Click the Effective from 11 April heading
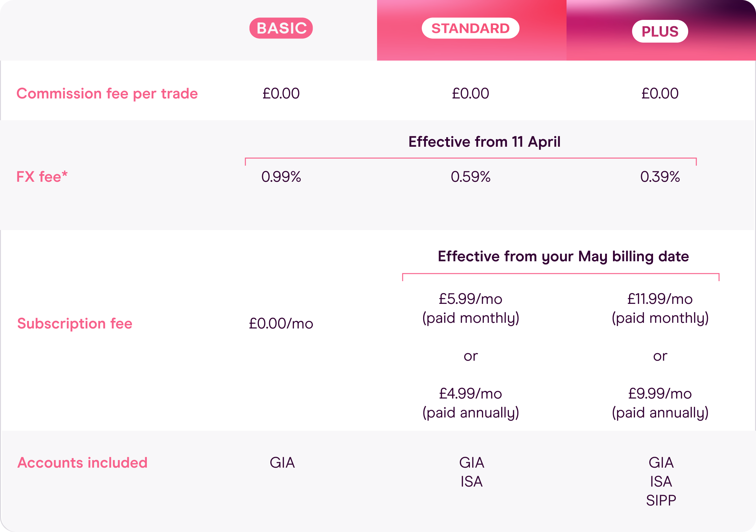 pyautogui.click(x=484, y=142)
